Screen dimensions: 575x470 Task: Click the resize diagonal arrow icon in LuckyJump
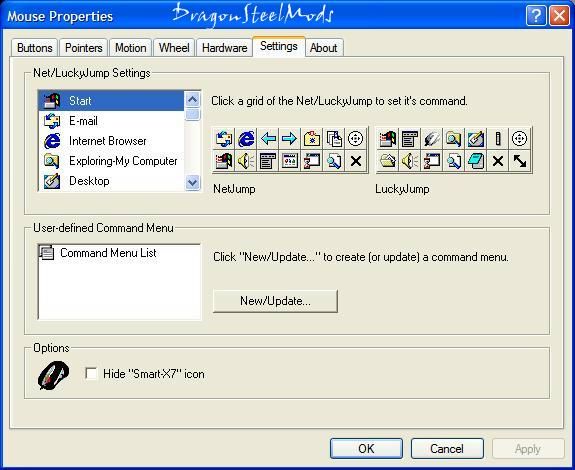520,161
